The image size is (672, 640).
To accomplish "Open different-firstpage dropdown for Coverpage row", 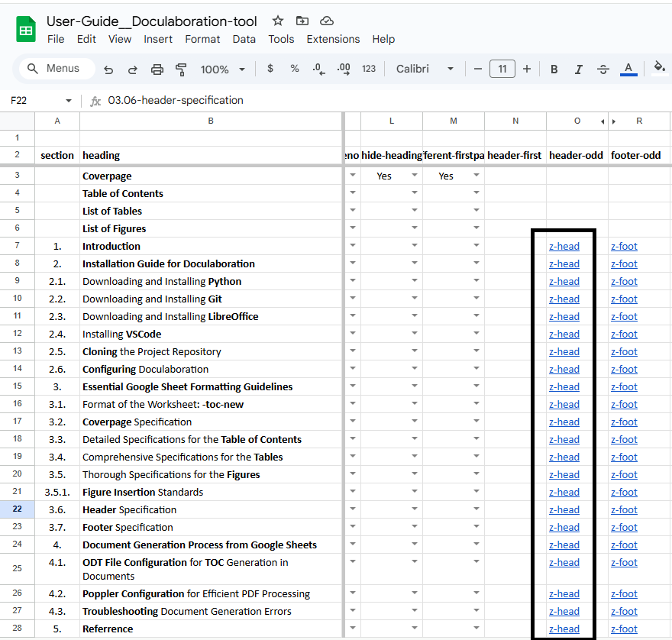I will tap(477, 175).
